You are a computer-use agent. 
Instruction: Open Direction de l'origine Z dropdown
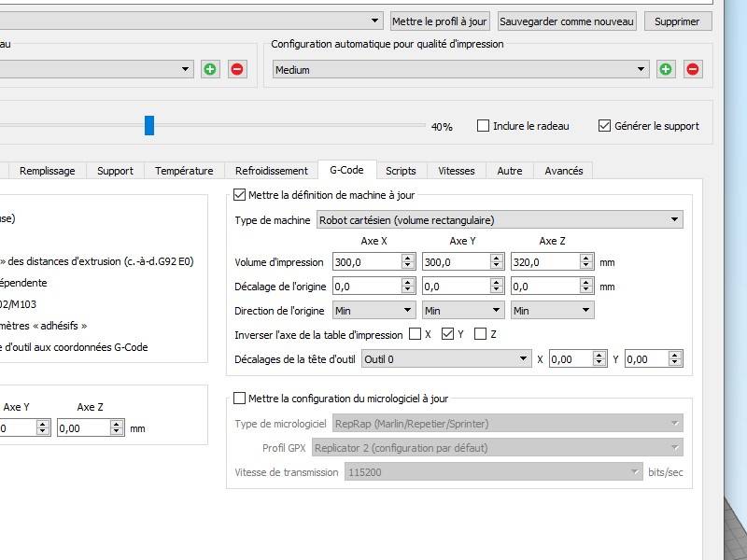pos(553,311)
